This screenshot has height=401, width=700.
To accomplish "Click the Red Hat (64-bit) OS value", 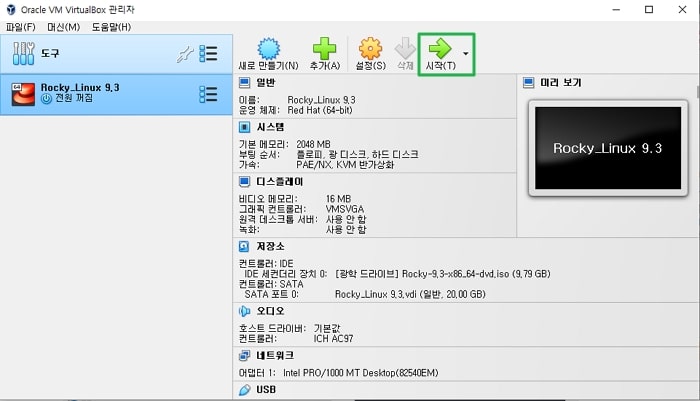I will tap(320, 110).
